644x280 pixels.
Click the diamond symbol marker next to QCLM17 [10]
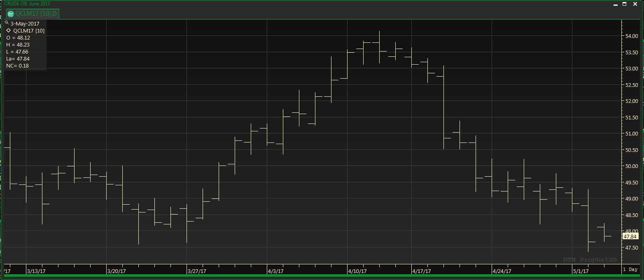(8, 30)
